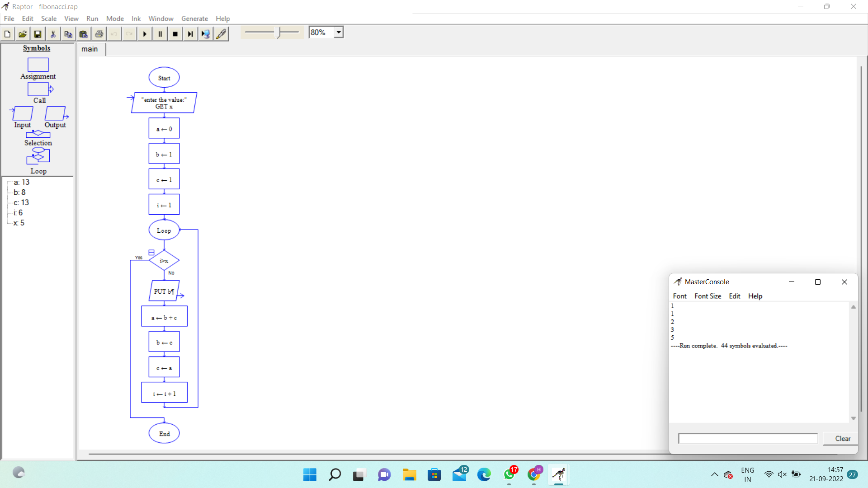Viewport: 868px width, 488px height.
Task: Select variable a: 13 in watch tree
Action: (x=21, y=182)
